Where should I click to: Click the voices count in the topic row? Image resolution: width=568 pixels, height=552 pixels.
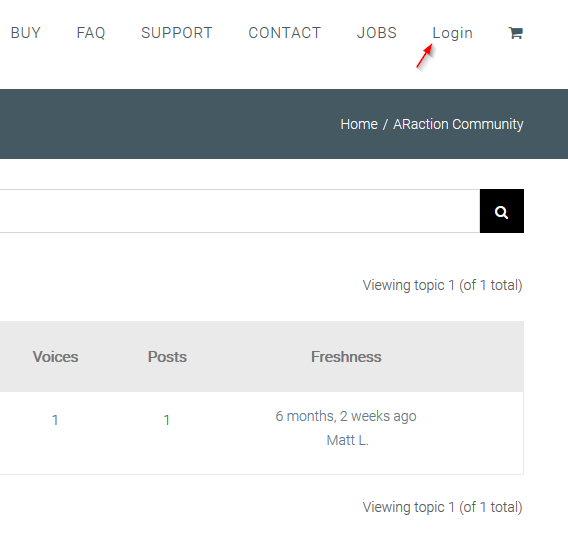tap(55, 420)
